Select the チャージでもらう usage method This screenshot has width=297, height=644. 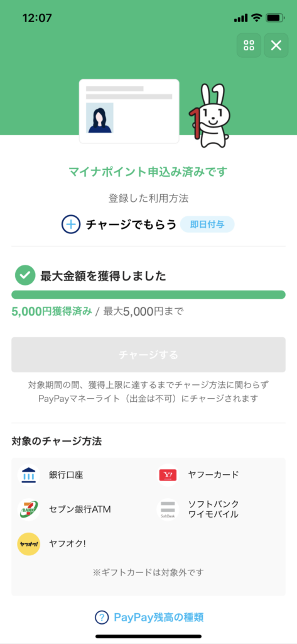click(x=131, y=225)
